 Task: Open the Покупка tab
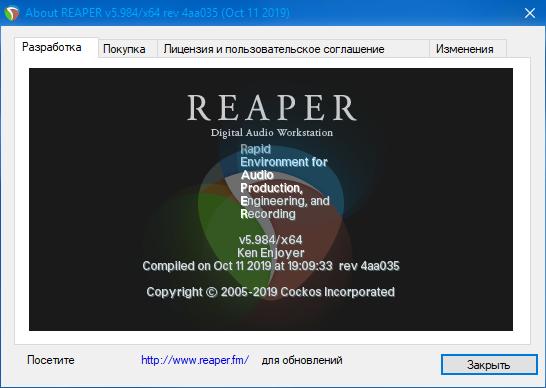pyautogui.click(x=127, y=49)
